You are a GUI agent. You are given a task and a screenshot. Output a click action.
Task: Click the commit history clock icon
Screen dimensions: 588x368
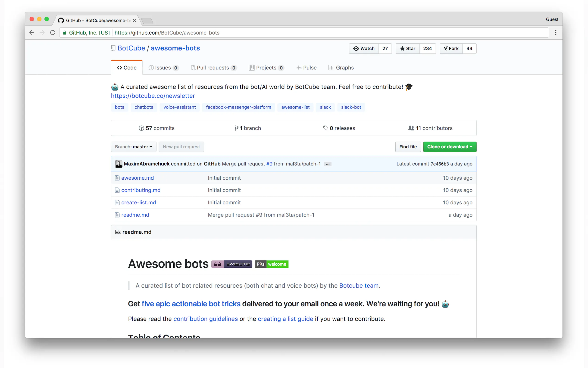(x=141, y=128)
